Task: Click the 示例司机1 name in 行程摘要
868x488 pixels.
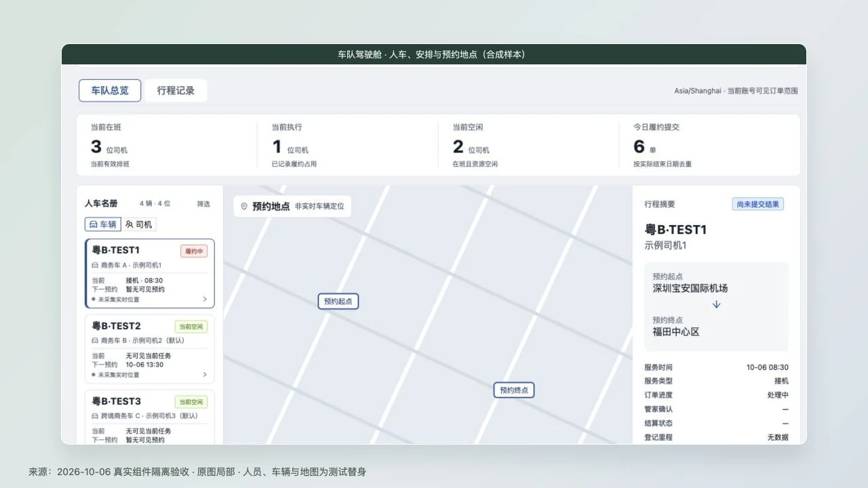Action: tap(665, 246)
